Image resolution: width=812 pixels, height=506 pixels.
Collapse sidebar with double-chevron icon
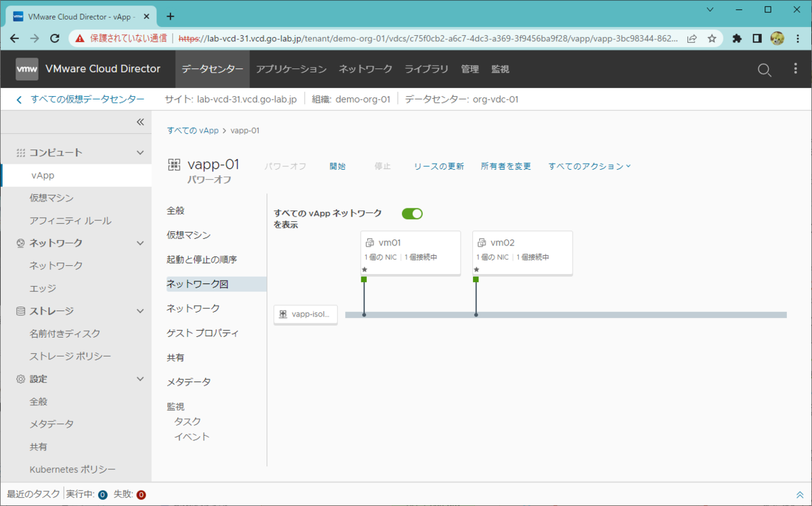(140, 122)
